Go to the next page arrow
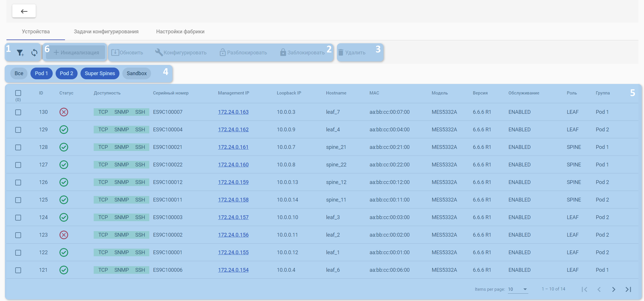The height and width of the screenshot is (301, 644). [614, 289]
